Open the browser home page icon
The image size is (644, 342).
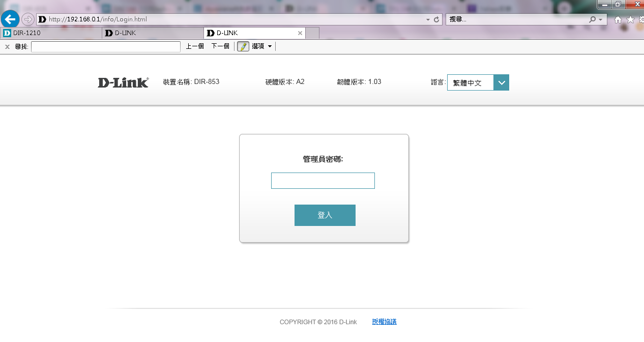618,19
